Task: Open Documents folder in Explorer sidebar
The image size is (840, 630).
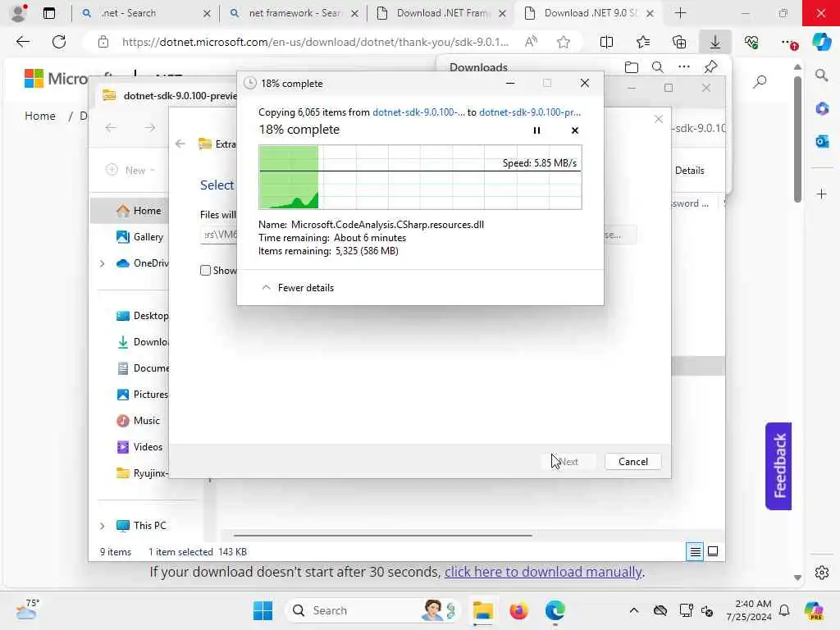Action: (x=141, y=368)
